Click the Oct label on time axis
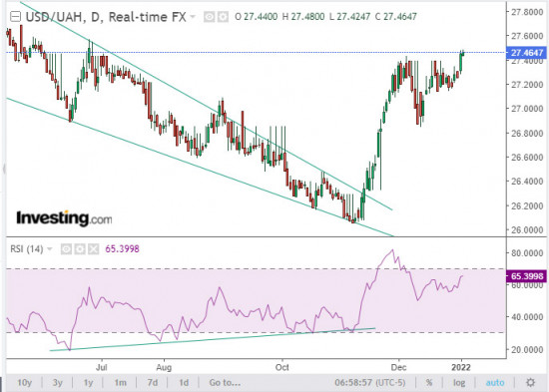The width and height of the screenshot is (549, 392). click(281, 367)
